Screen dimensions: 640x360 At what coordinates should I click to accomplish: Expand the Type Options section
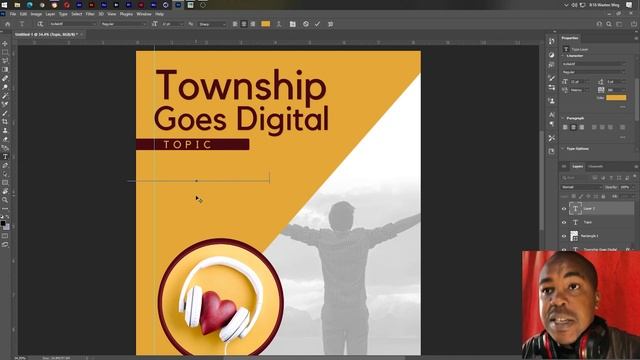pyautogui.click(x=563, y=149)
